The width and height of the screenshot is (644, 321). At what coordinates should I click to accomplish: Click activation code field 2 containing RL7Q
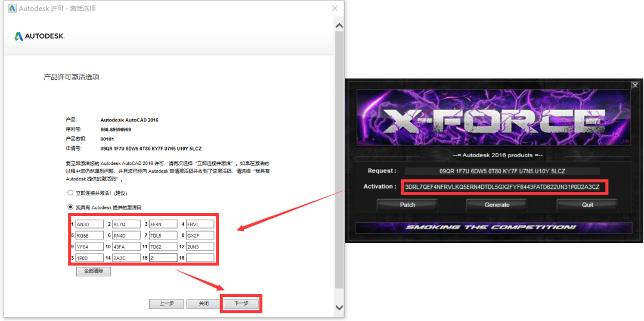point(126,224)
